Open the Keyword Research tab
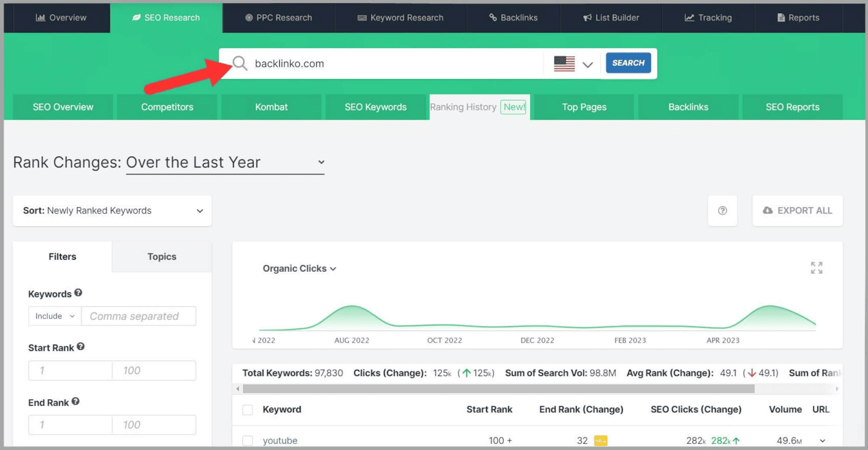 400,17
